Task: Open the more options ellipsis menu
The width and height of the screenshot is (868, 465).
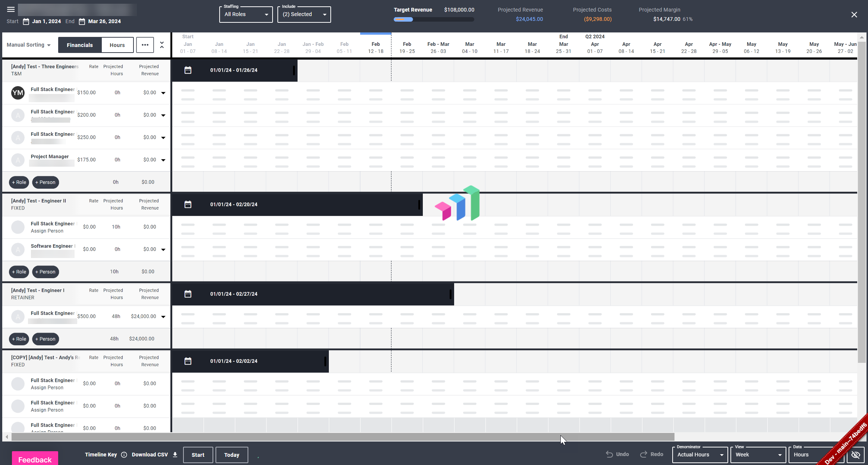Action: (x=145, y=45)
